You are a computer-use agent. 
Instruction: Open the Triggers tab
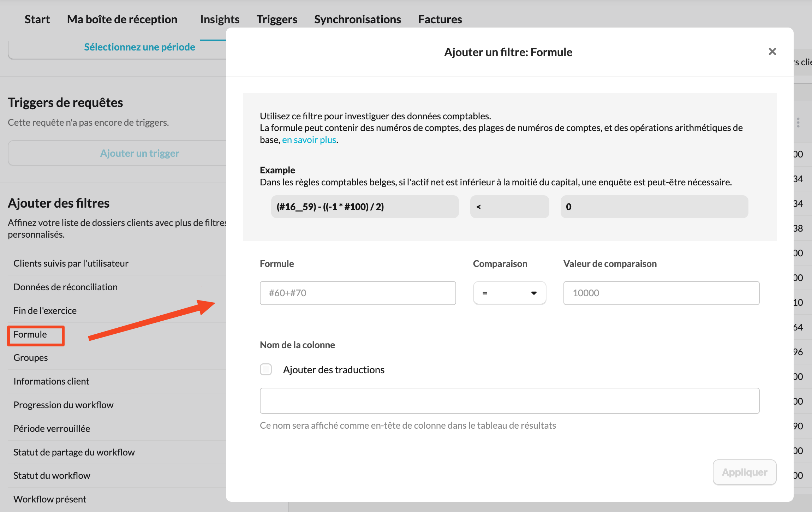click(x=277, y=19)
